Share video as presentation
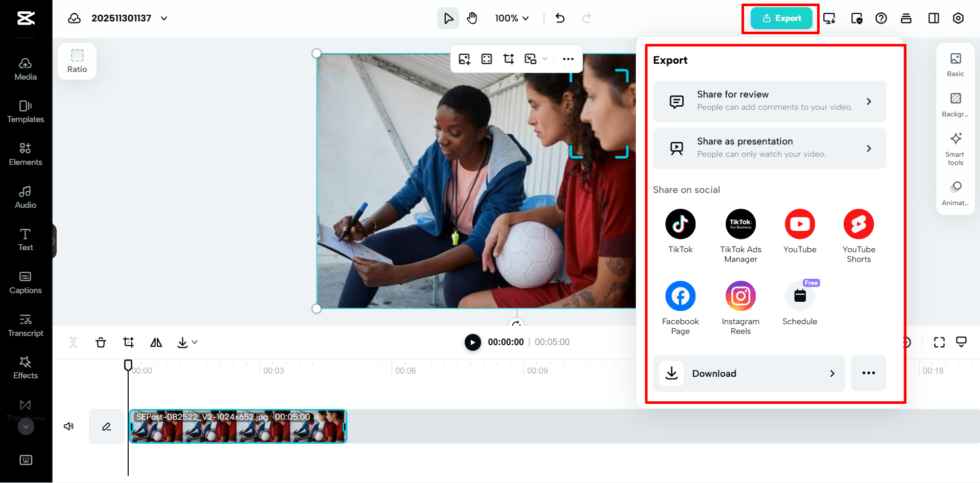 tap(770, 148)
